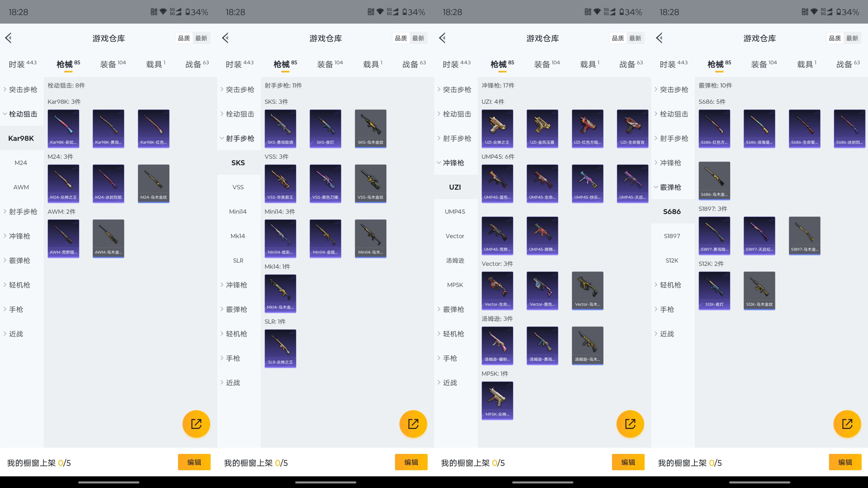
Task: Sort by 最新 on the 射手步枪 screen
Action: point(418,38)
